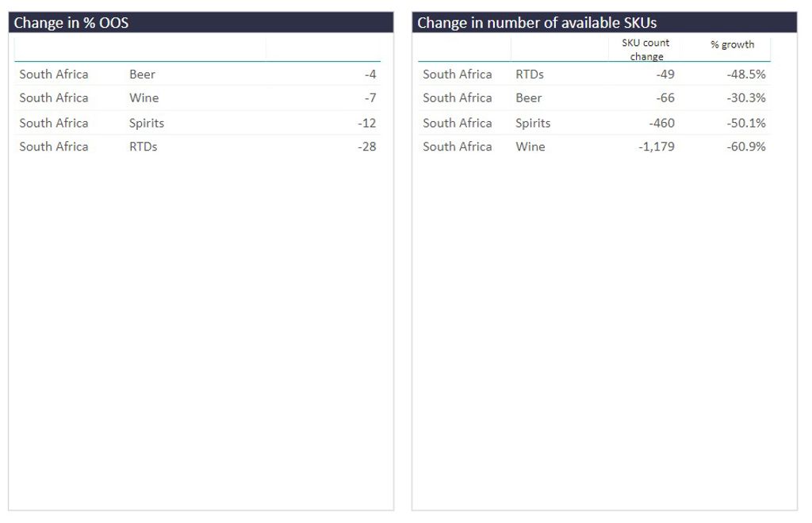The height and width of the screenshot is (523, 812).
Task: Select the -60.9% growth cell
Action: tap(745, 147)
